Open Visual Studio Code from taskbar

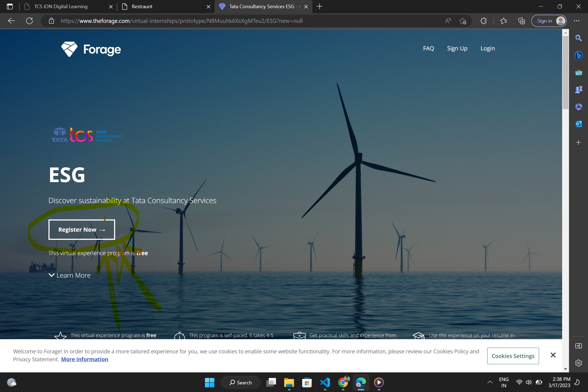coord(325,382)
